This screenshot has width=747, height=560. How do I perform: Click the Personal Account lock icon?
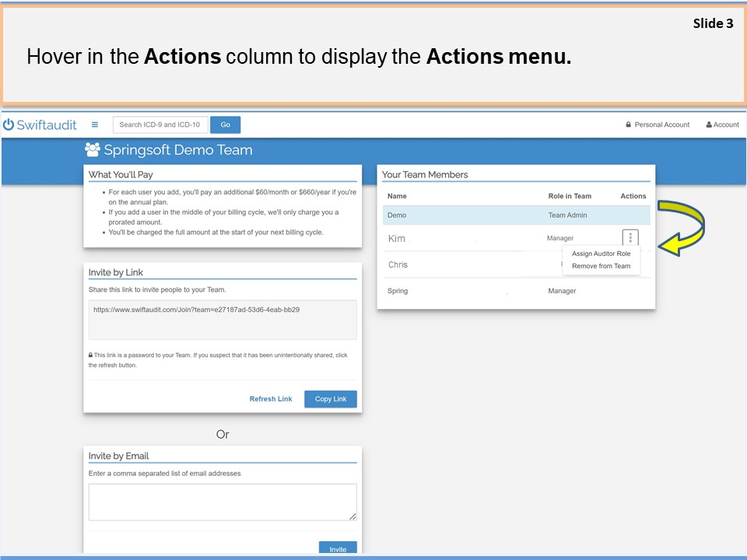pyautogui.click(x=629, y=124)
